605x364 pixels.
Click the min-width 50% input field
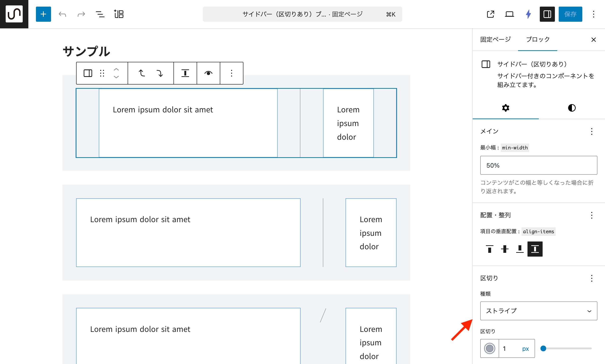[538, 165]
